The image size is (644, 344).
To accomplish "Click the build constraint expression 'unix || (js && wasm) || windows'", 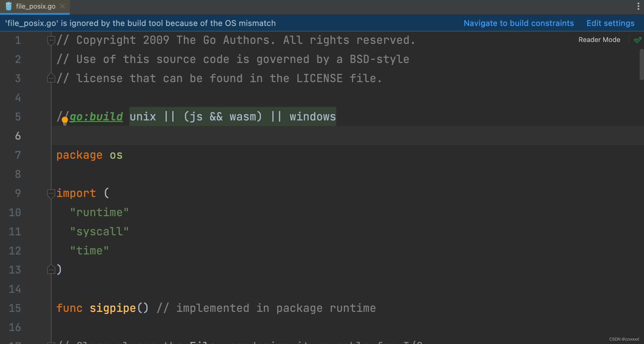I will 233,117.
